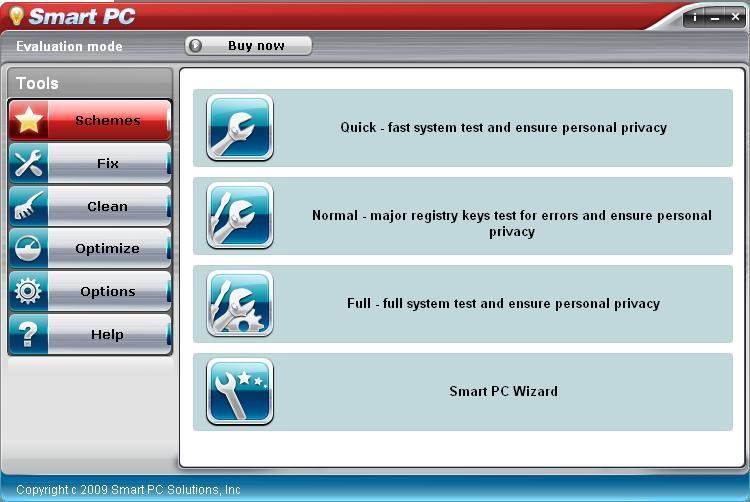This screenshot has width=750, height=502.
Task: Click the Normal scheme tools icon
Action: (x=240, y=216)
